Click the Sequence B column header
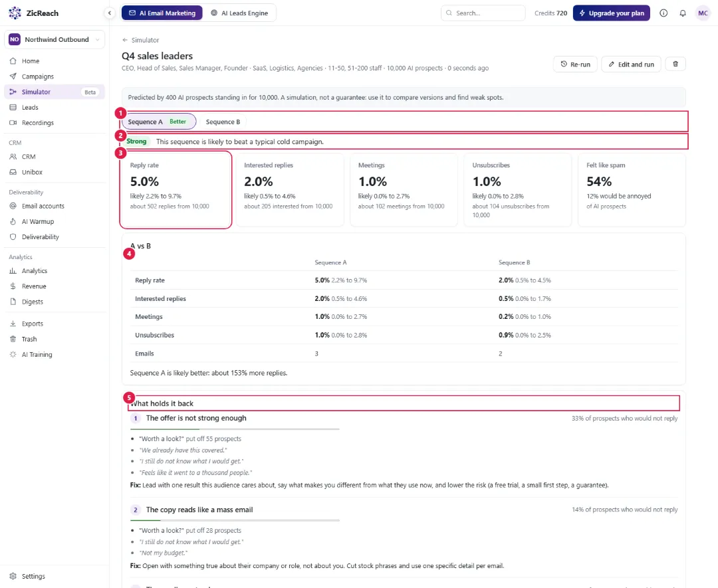 [x=514, y=262]
